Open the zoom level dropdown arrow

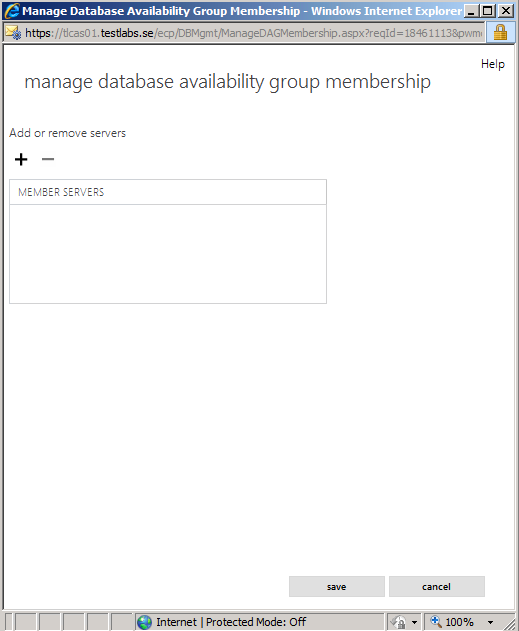pyautogui.click(x=490, y=623)
